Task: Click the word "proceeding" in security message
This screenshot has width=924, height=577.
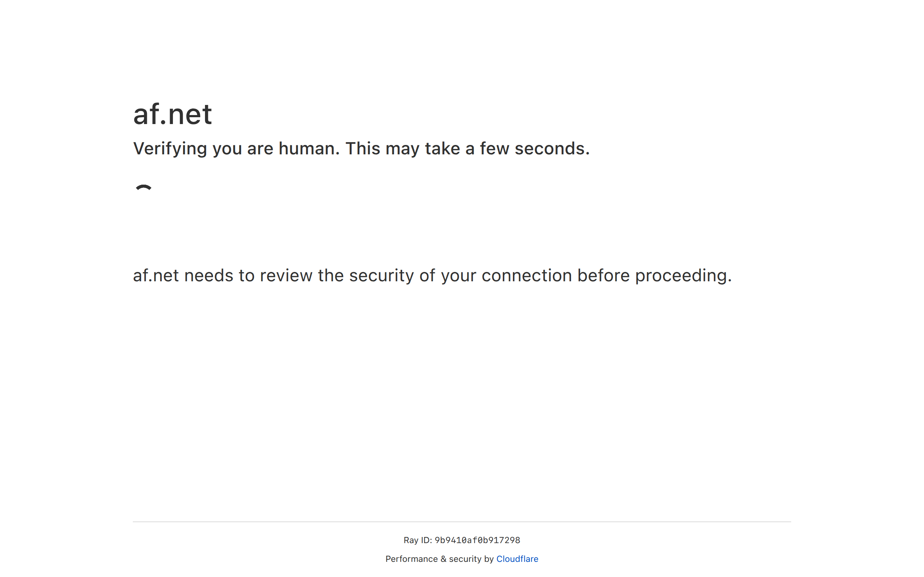Action: (x=683, y=276)
